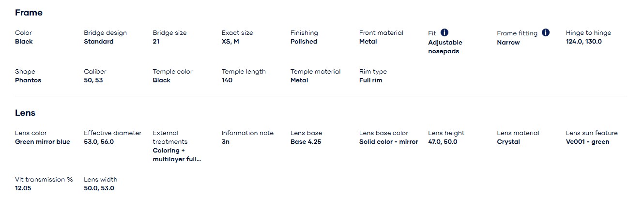Select the Green mirror blue lens color

pyautogui.click(x=43, y=142)
